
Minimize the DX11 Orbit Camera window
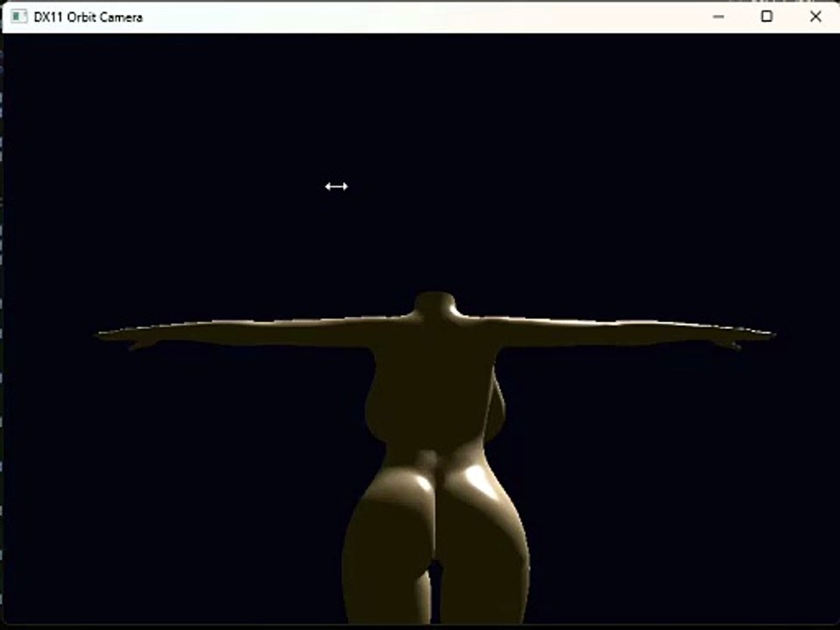coord(718,17)
